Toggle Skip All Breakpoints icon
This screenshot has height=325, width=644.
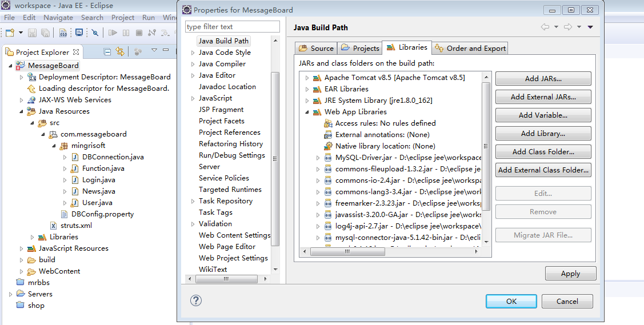pos(95,33)
